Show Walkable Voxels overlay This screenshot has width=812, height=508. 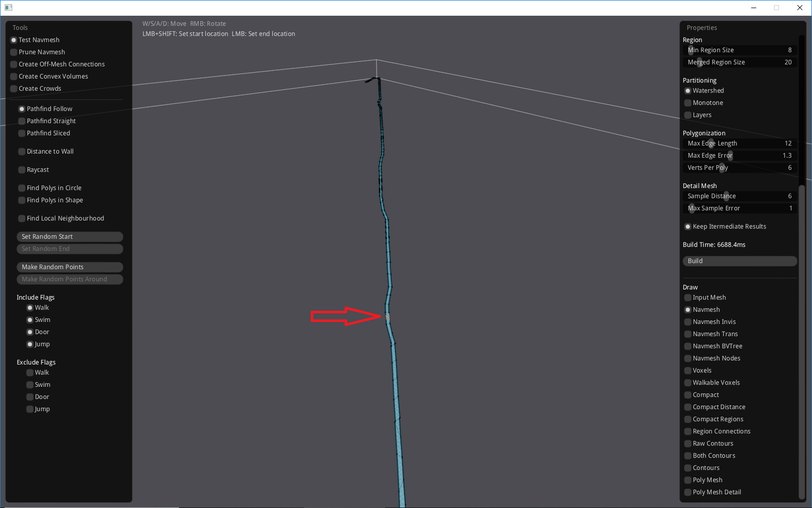[688, 382]
